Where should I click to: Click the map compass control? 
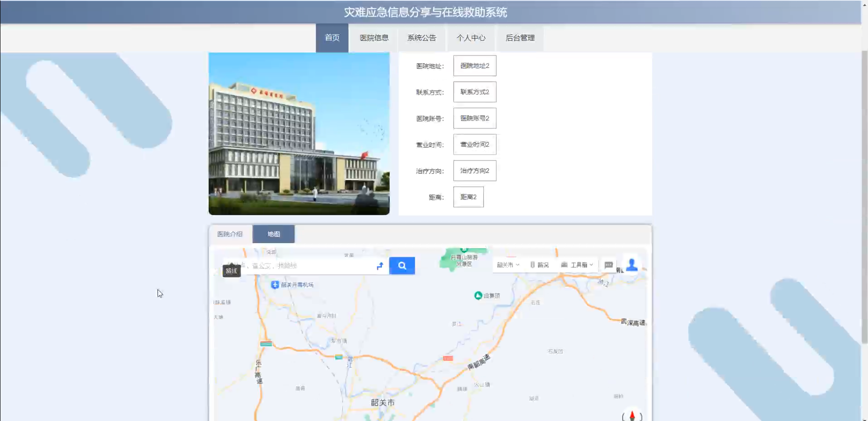pos(632,415)
